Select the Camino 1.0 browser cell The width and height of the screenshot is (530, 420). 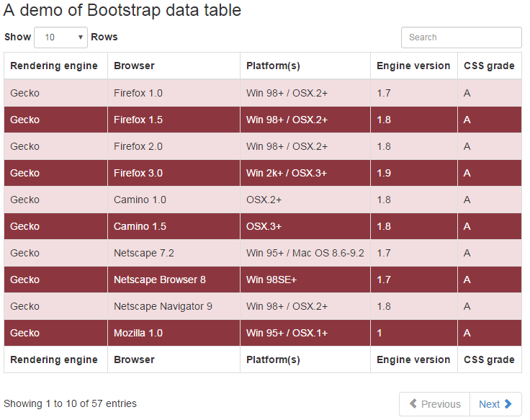click(174, 200)
